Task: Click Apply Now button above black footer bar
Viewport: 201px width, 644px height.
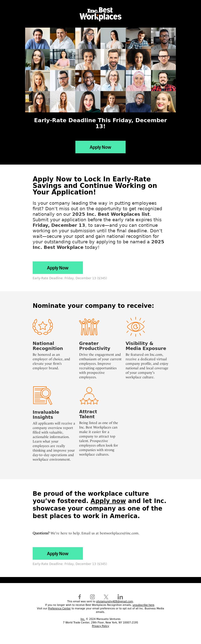Action: pos(58,553)
